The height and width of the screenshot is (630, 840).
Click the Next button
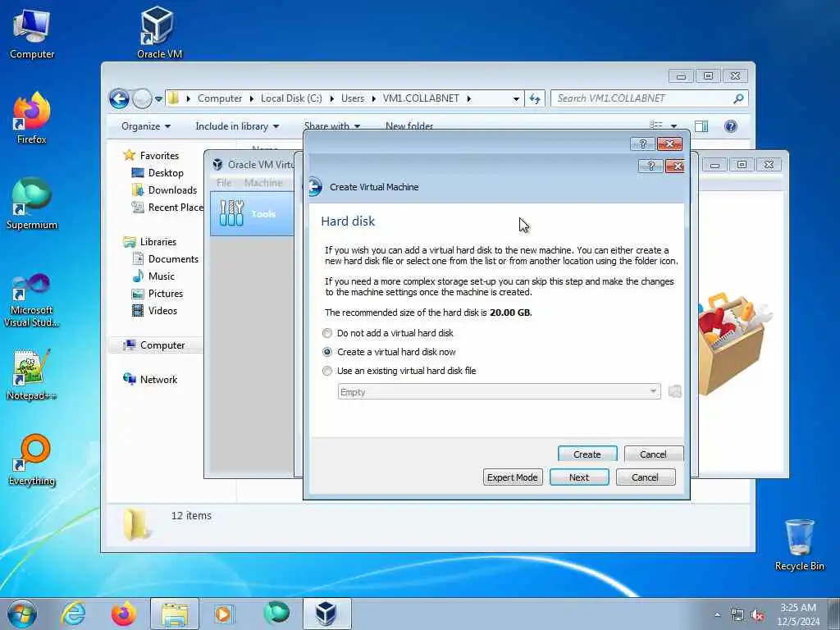(579, 477)
